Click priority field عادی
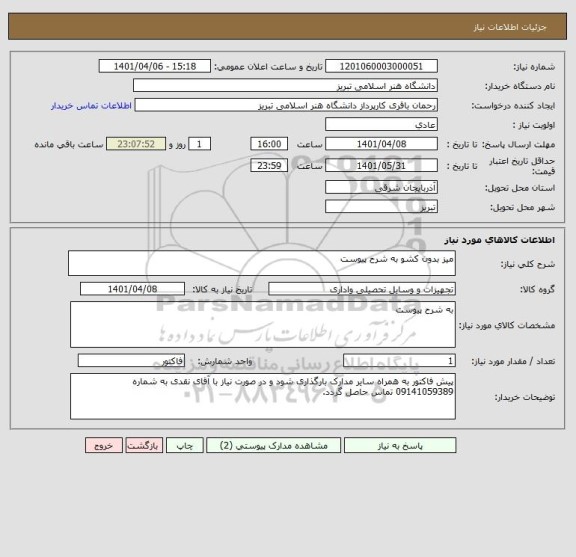This screenshot has width=576, height=557. (x=381, y=125)
